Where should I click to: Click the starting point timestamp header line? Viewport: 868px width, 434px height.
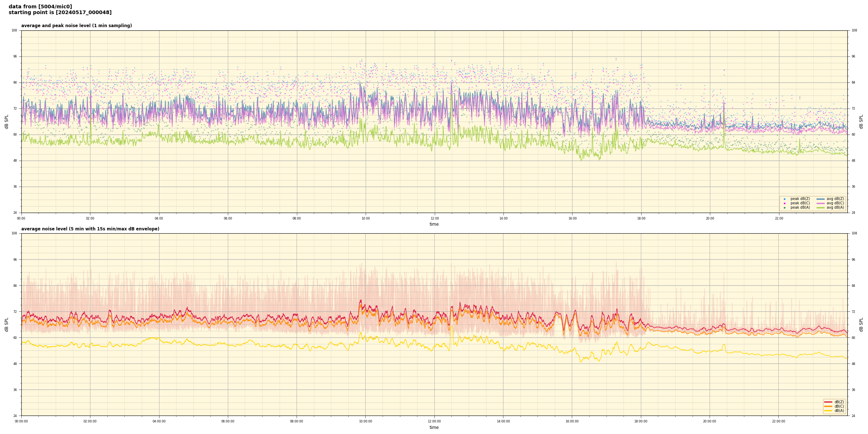[x=60, y=13]
